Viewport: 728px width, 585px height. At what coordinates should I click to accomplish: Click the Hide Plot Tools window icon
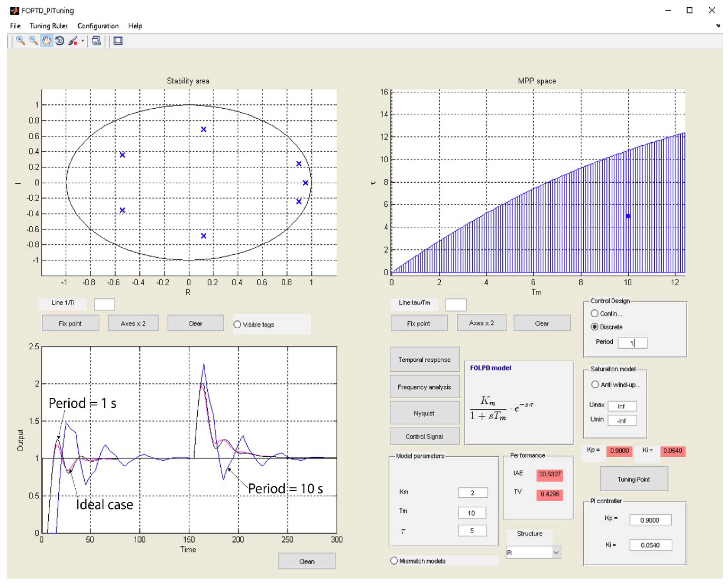point(118,41)
